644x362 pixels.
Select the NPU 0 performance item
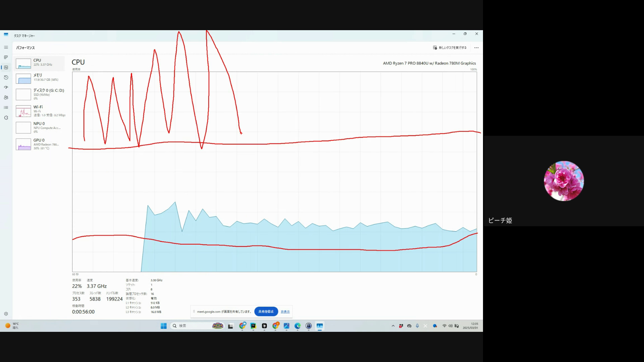point(40,127)
